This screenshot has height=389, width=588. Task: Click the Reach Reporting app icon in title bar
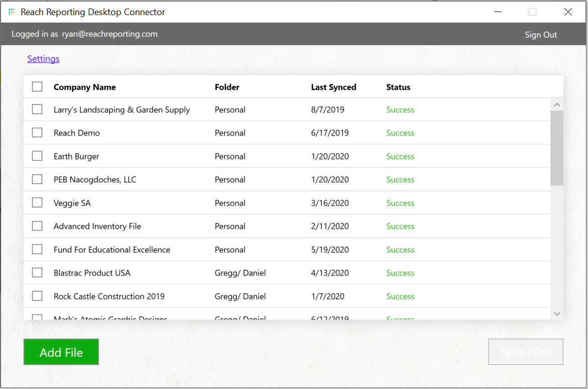coord(12,12)
